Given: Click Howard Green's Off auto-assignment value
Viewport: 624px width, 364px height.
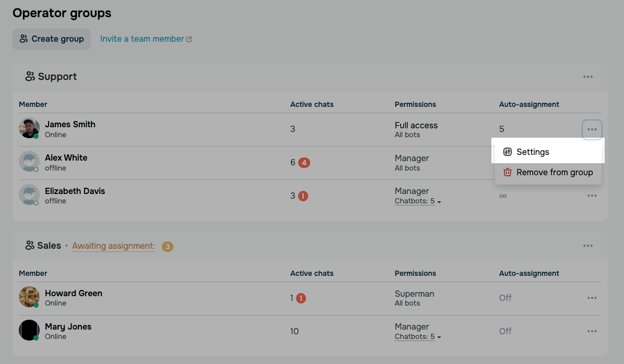Looking at the screenshot, I should coord(505,298).
